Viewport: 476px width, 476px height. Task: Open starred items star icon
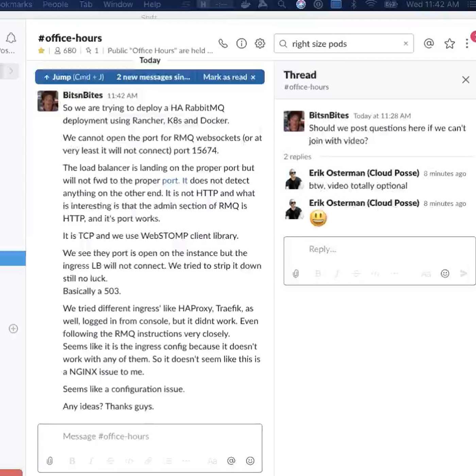pos(449,44)
